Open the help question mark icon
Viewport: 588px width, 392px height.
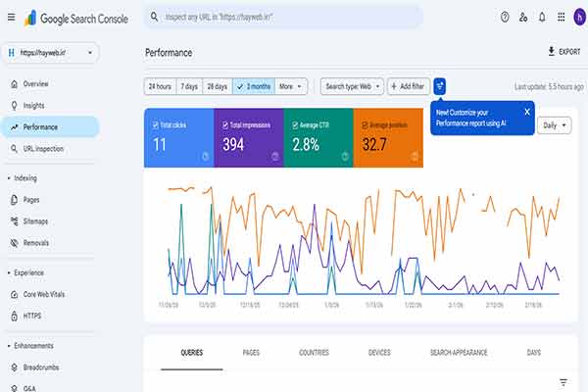point(505,17)
